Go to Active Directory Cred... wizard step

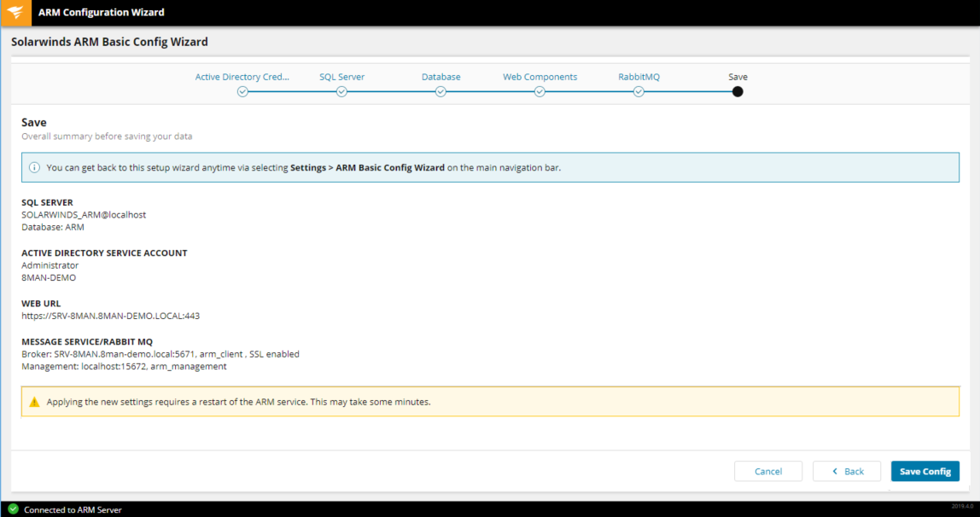(x=242, y=77)
